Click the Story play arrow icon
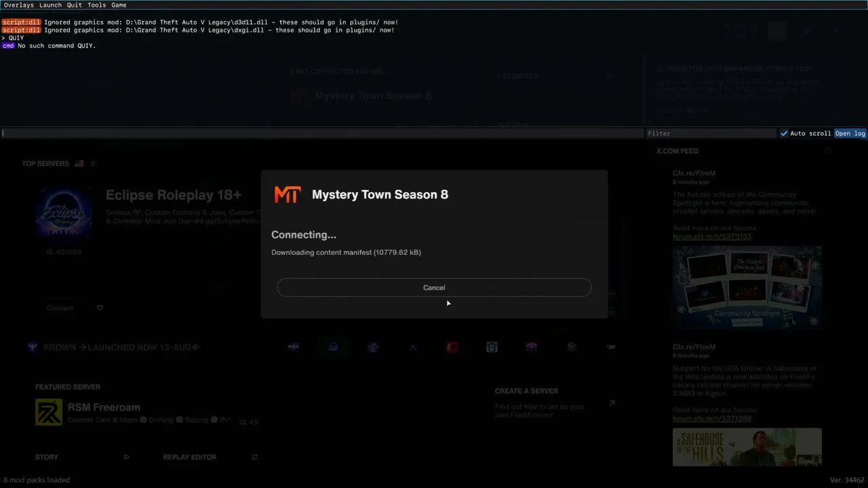 126,457
